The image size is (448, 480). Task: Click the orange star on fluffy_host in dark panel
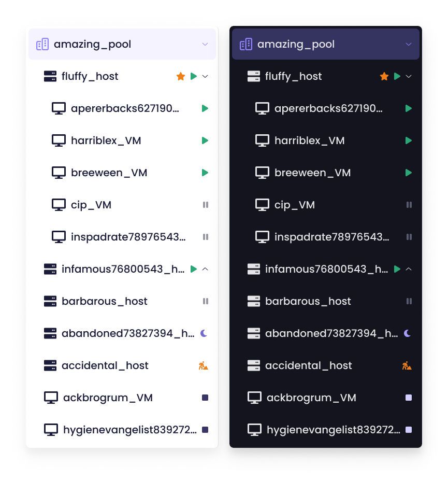pyautogui.click(x=384, y=76)
